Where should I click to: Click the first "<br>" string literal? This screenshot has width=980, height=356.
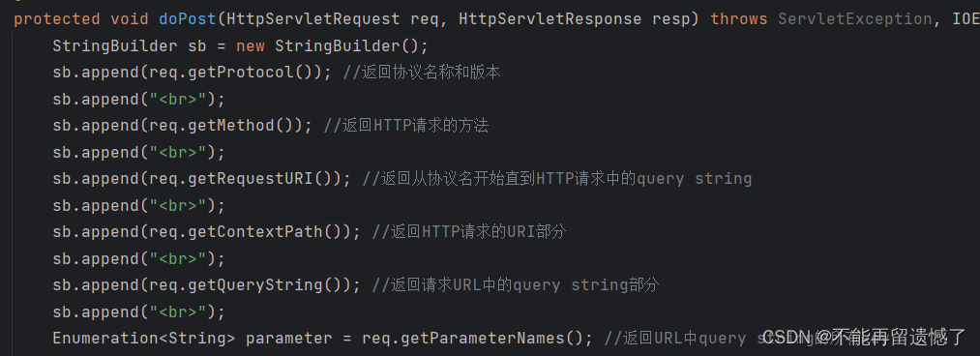(x=183, y=100)
